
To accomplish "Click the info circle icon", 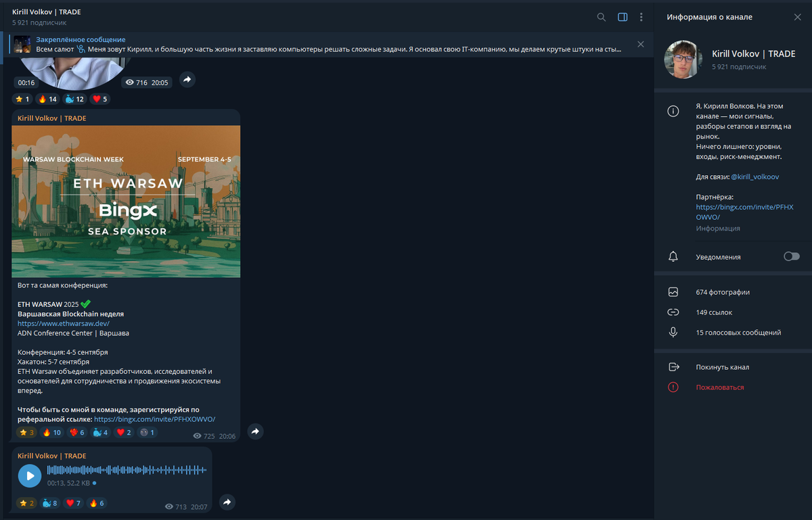I will [x=673, y=112].
